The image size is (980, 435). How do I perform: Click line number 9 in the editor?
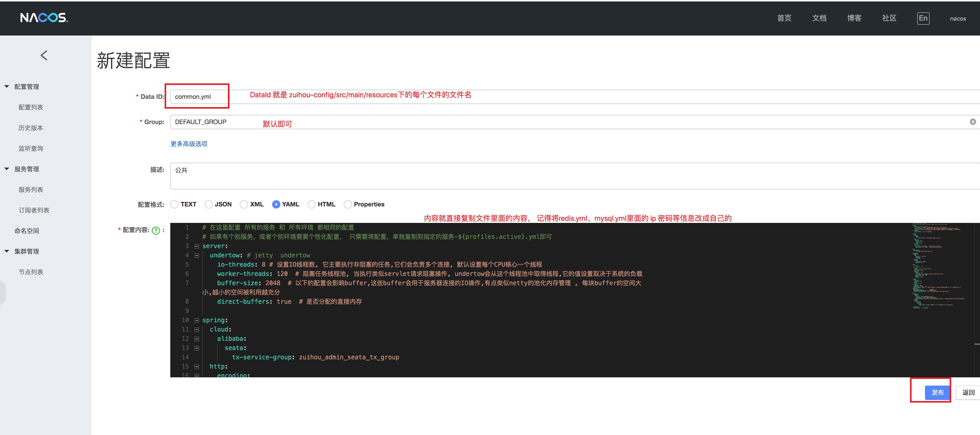[x=187, y=311]
